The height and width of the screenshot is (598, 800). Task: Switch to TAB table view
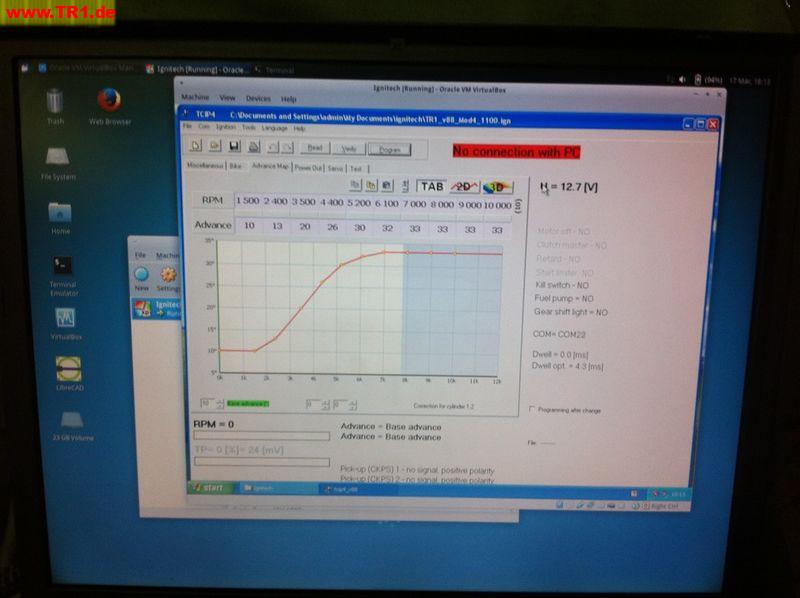coord(431,187)
